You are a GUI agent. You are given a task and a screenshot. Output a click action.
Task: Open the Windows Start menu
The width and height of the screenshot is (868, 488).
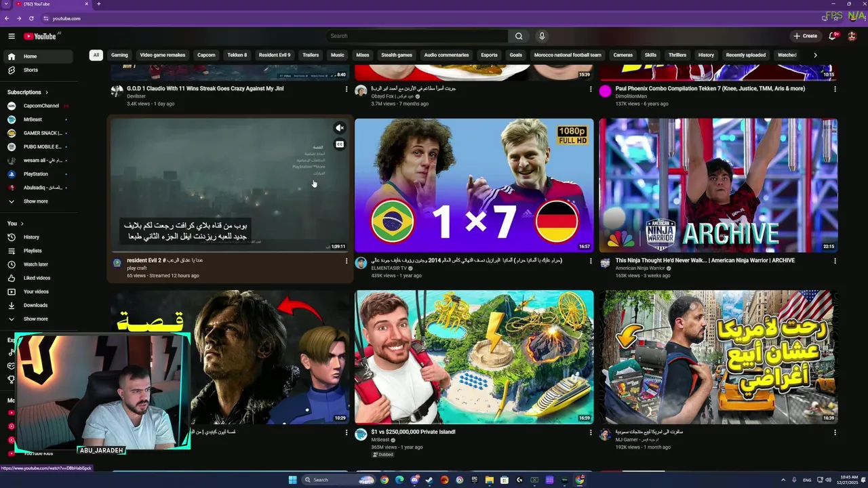[x=292, y=480]
